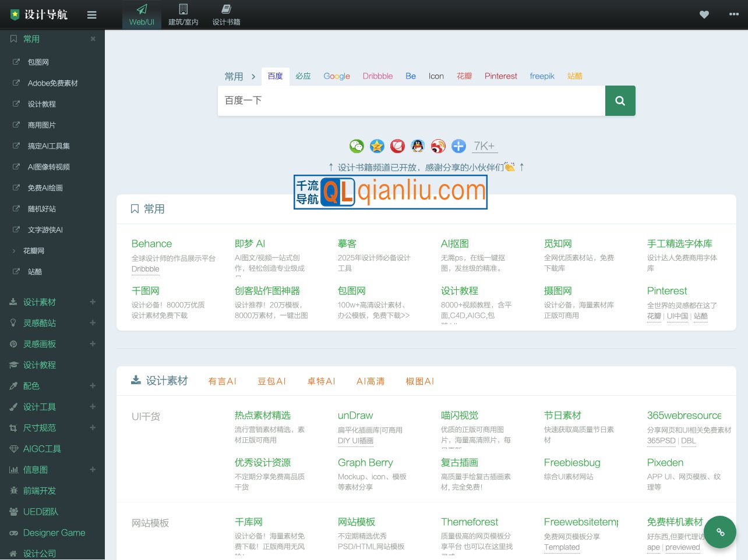Open the heart favorites icon top right
This screenshot has width=748, height=560.
point(704,15)
